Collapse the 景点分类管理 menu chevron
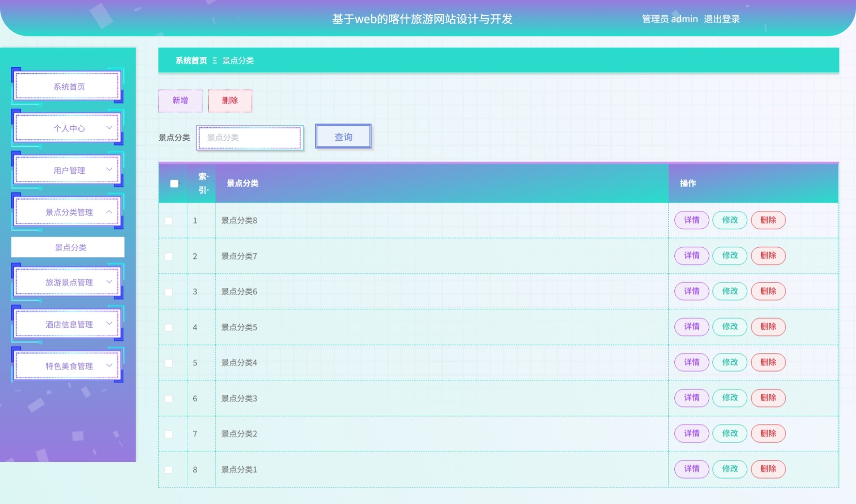 click(109, 212)
